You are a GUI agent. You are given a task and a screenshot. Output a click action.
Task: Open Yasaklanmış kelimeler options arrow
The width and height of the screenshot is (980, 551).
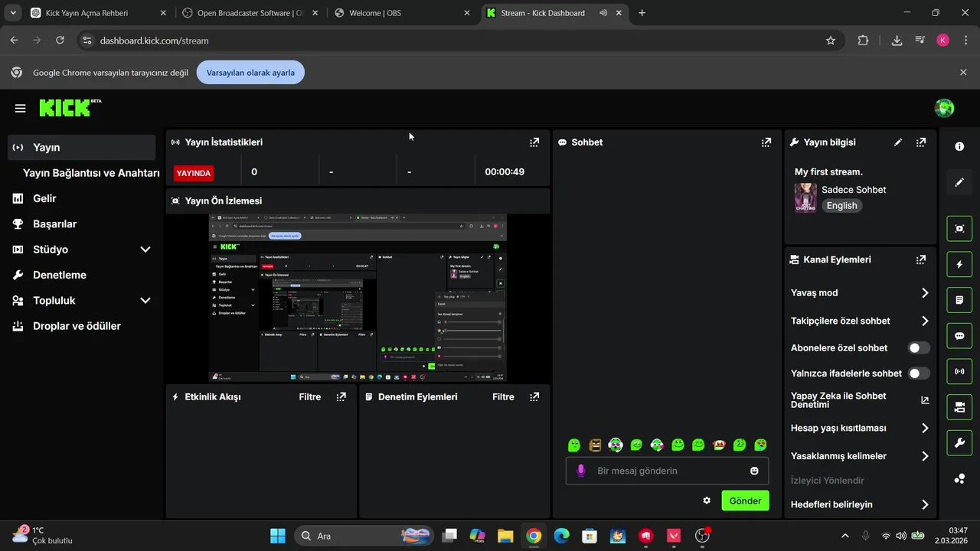[x=925, y=456]
